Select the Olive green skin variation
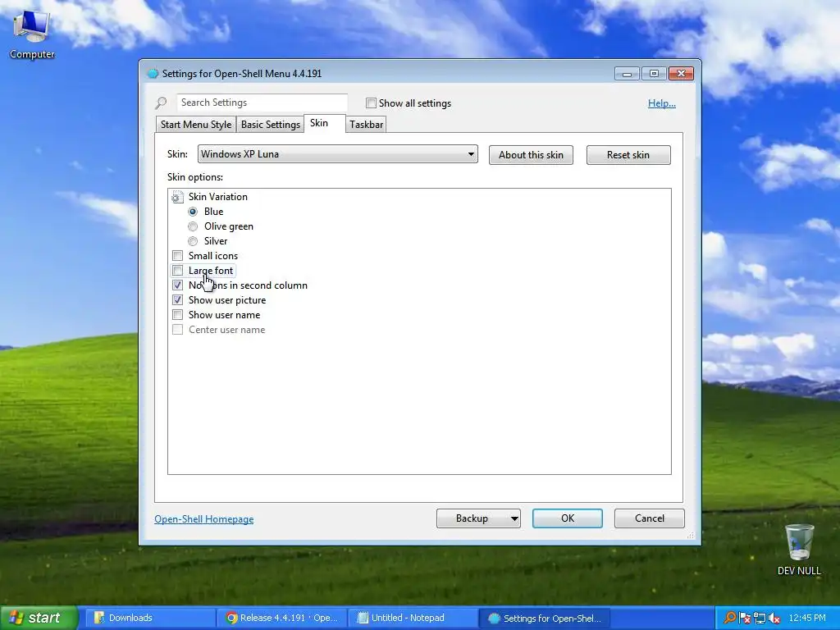The height and width of the screenshot is (630, 840). (193, 226)
